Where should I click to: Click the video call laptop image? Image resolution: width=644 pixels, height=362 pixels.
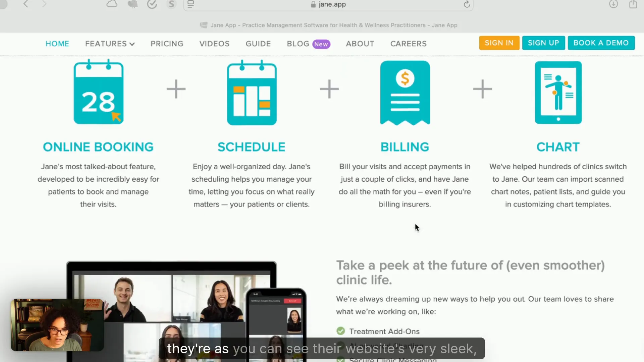pos(171,311)
